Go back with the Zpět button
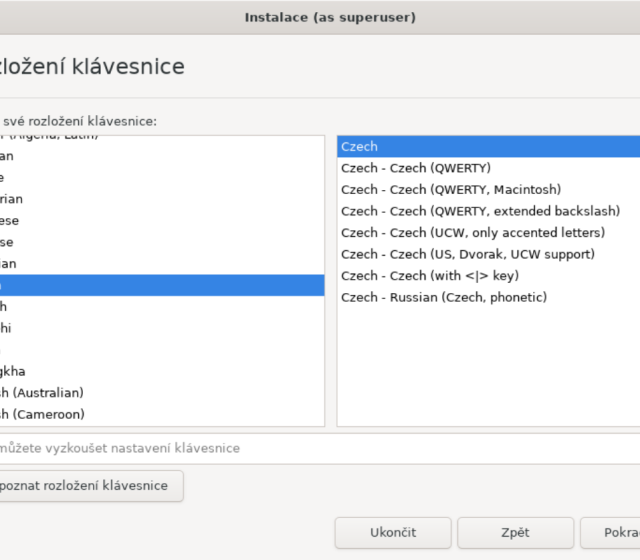The image size is (640, 560). (x=515, y=533)
